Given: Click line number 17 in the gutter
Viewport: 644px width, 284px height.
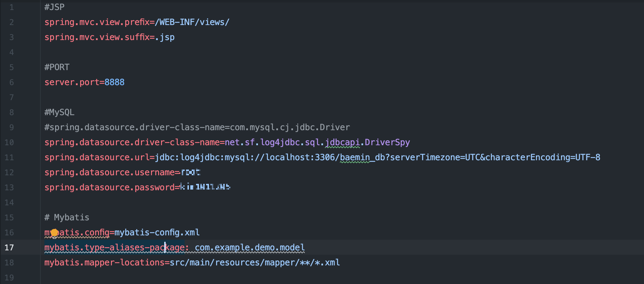Looking at the screenshot, I should pyautogui.click(x=9, y=248).
